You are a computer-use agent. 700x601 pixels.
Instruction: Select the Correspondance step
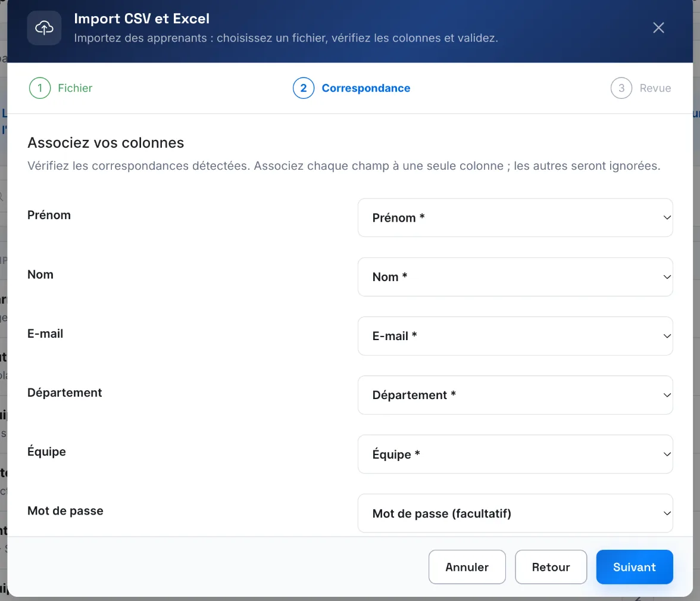tap(351, 88)
